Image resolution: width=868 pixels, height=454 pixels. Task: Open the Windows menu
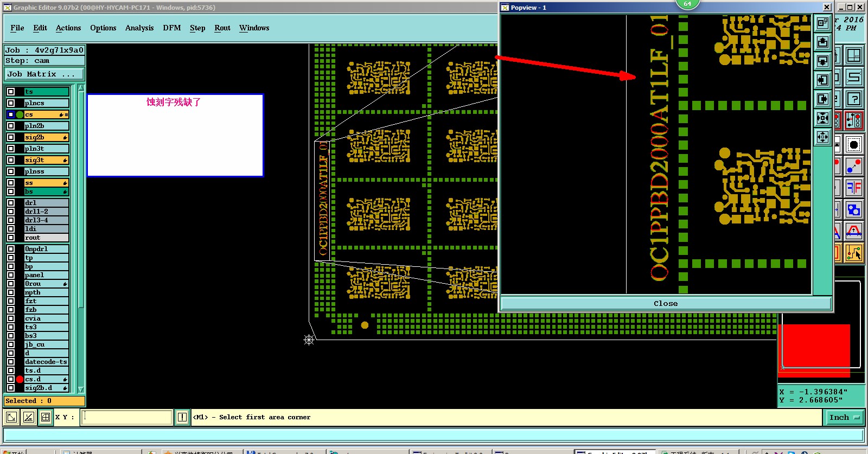click(x=254, y=28)
